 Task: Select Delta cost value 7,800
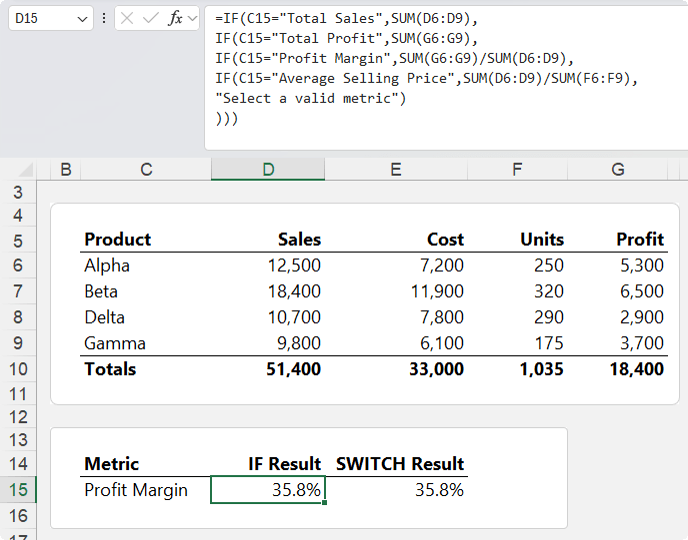coord(396,317)
